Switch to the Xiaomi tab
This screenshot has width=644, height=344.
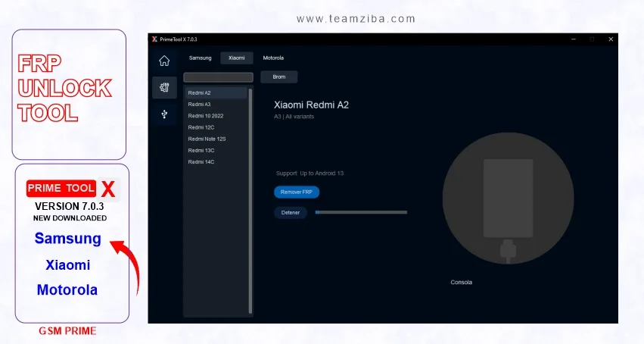(x=237, y=58)
